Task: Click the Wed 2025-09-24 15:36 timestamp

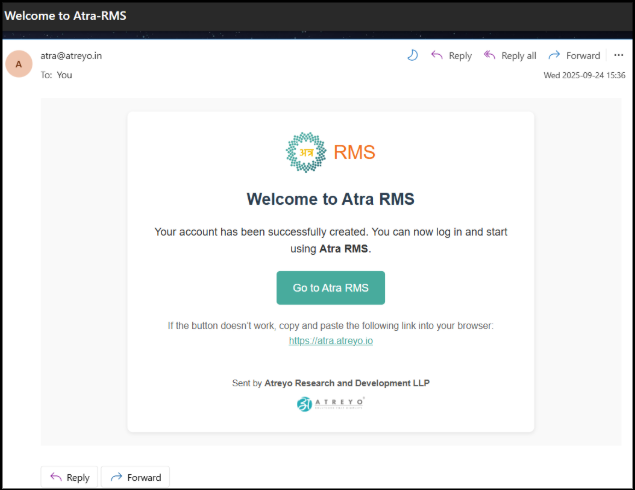Action: [x=584, y=75]
